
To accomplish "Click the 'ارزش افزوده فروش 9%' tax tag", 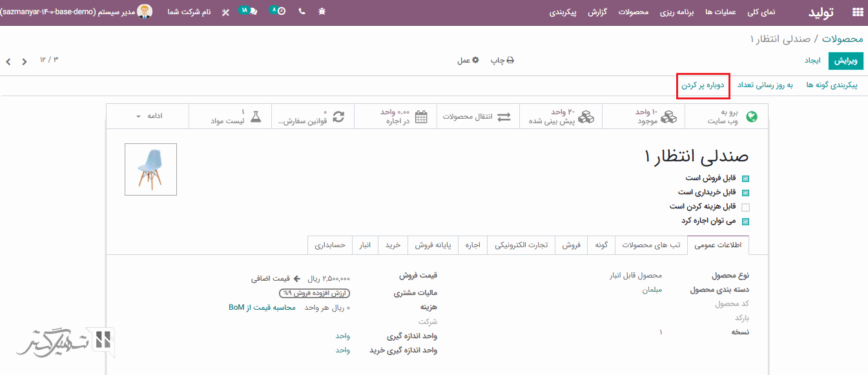I will click(x=315, y=293).
